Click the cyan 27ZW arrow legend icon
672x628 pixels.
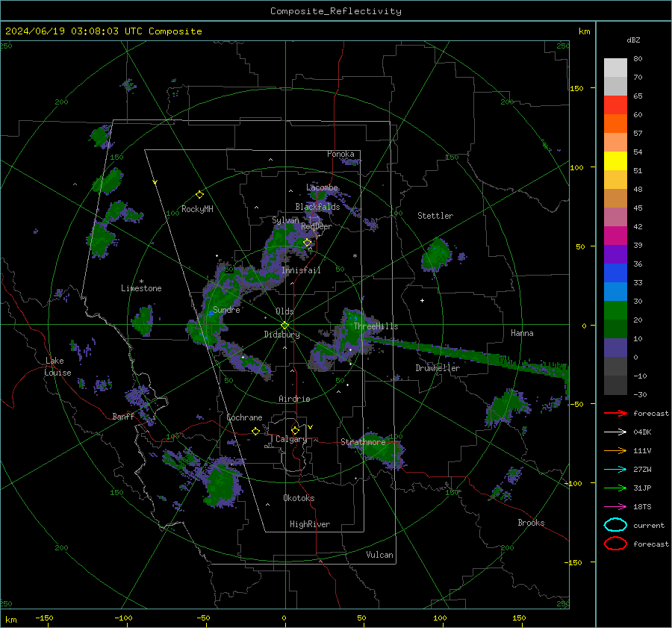(615, 470)
